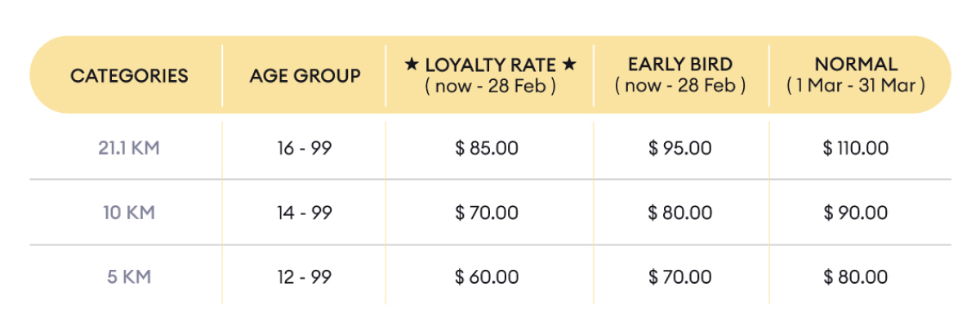Select the 21.1 KM category row label
980x332 pixels.
129,148
